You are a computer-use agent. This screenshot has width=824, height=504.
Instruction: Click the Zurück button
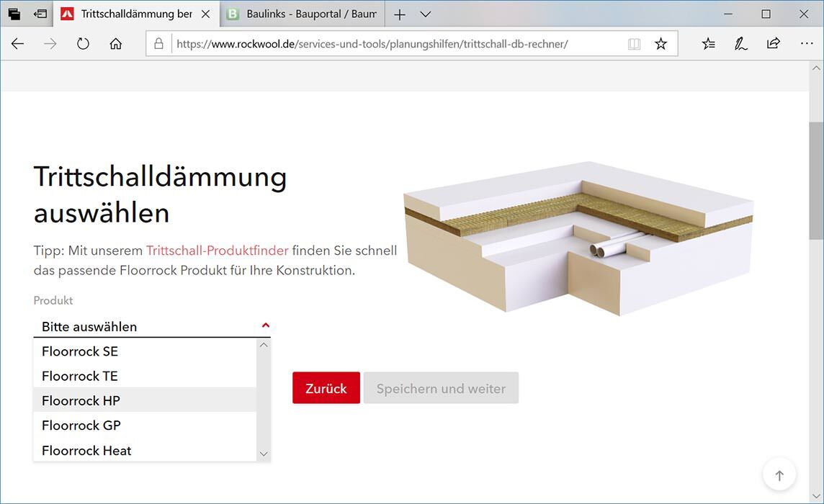click(x=326, y=388)
